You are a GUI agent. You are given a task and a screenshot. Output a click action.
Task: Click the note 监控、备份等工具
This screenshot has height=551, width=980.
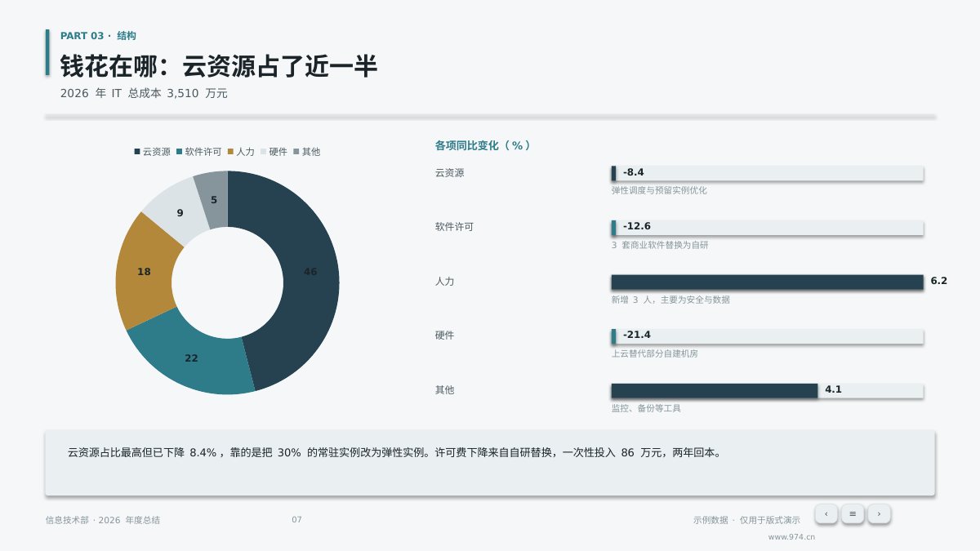[x=646, y=408]
